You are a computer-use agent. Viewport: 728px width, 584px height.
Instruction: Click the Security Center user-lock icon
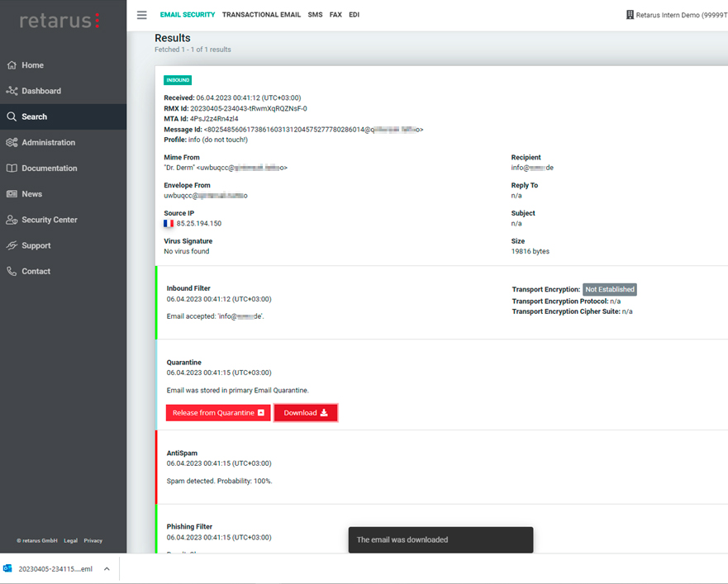click(x=12, y=220)
